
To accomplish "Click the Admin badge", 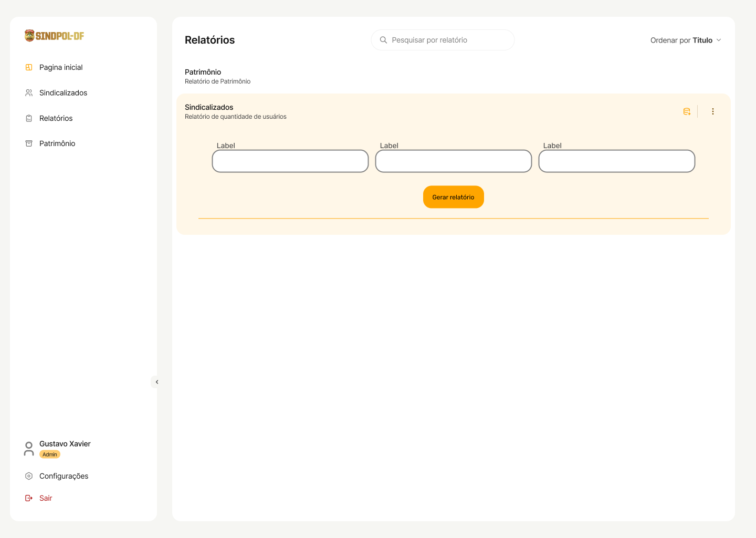I will pos(50,454).
